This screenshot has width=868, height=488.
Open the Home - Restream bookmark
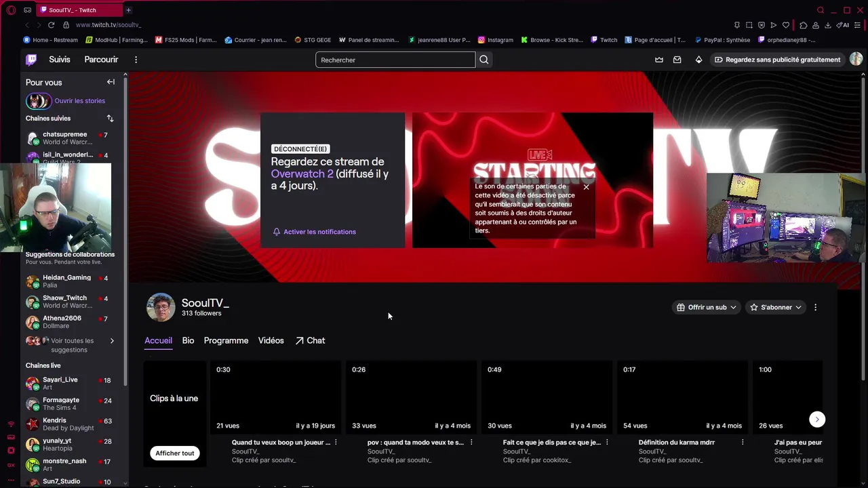[x=51, y=40]
